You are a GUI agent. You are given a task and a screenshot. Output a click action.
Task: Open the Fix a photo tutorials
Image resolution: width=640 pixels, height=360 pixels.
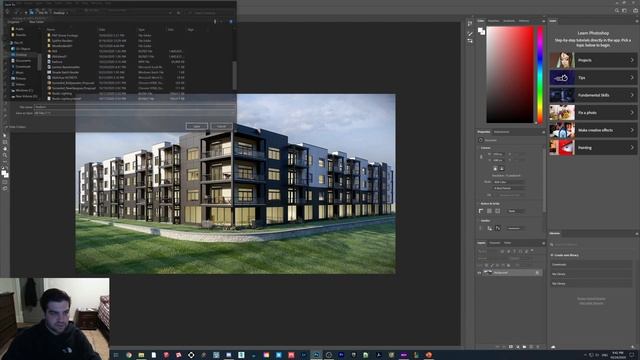coord(593,113)
